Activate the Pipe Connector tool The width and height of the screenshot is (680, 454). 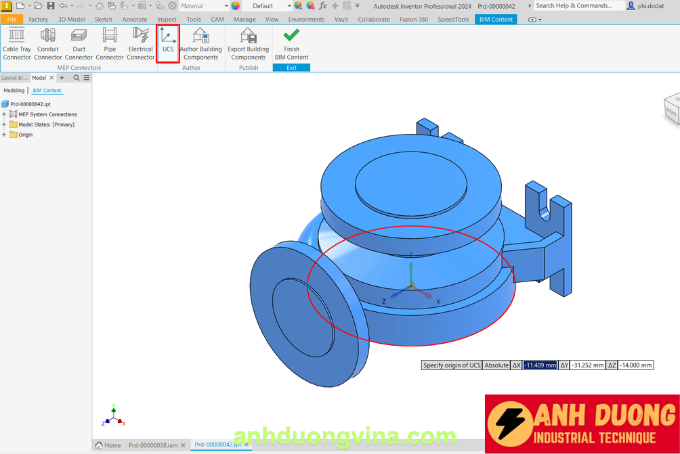(109, 44)
